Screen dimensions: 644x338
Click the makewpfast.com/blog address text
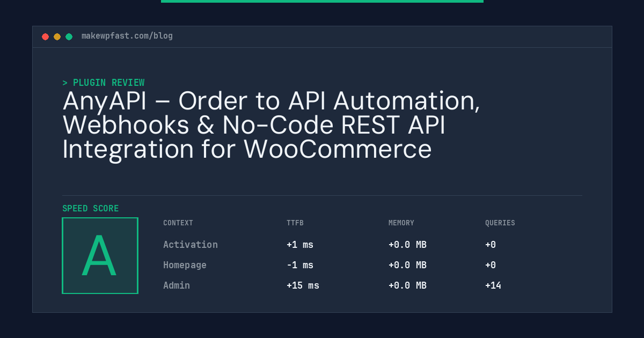click(127, 36)
